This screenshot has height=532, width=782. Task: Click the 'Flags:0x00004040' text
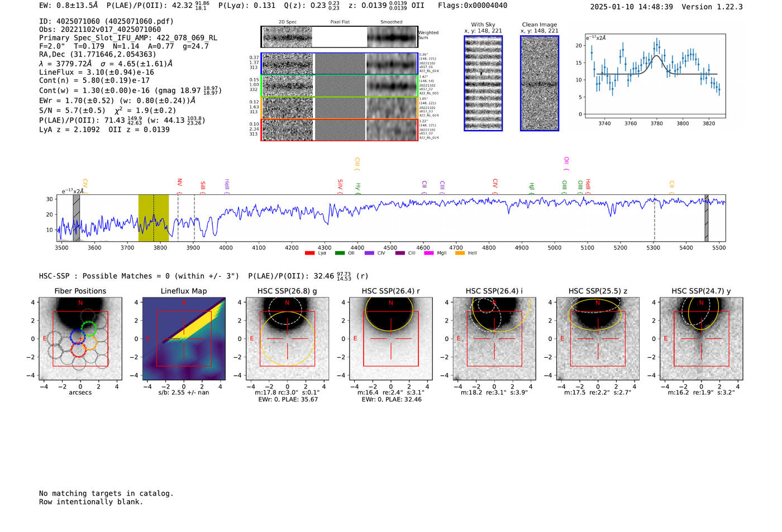[473, 5]
